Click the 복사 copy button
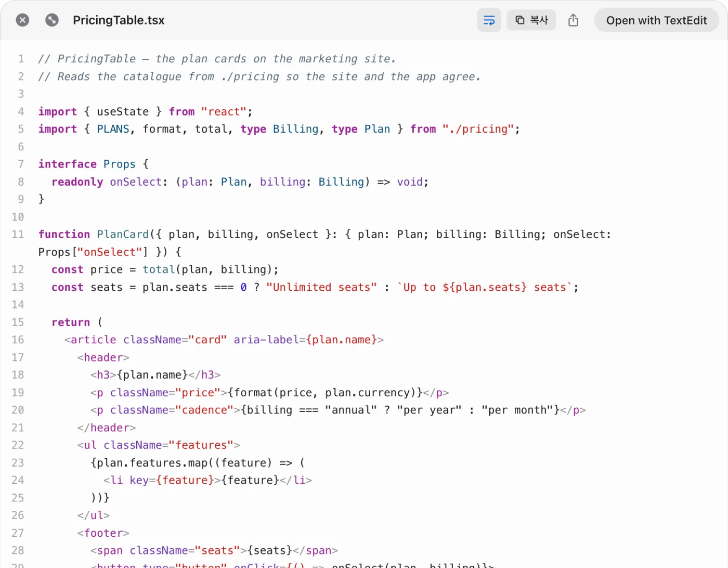 pos(531,20)
